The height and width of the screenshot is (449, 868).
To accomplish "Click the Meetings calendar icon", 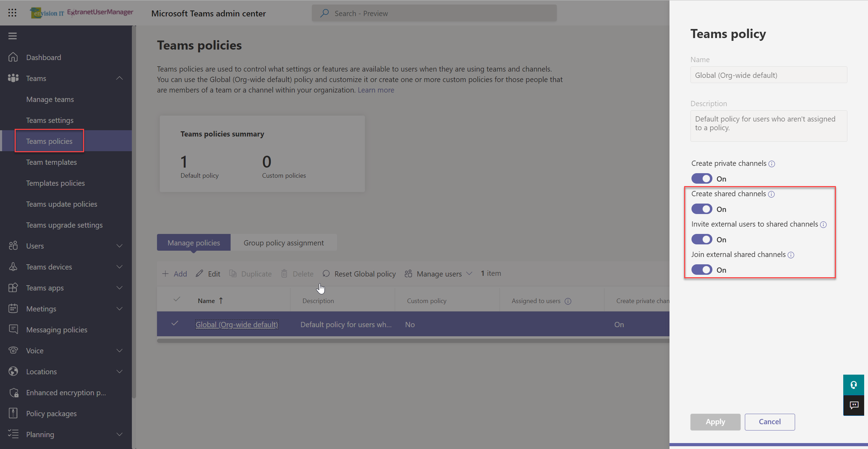I will pos(13,308).
